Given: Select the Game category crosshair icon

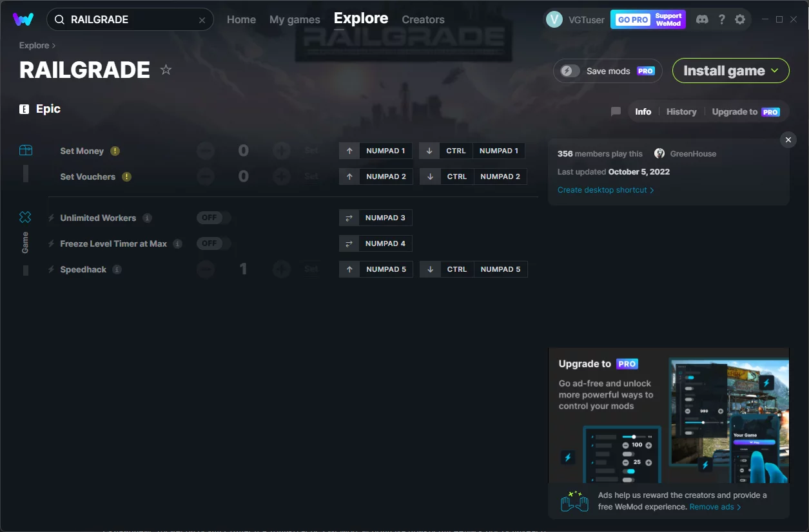Looking at the screenshot, I should coord(25,217).
